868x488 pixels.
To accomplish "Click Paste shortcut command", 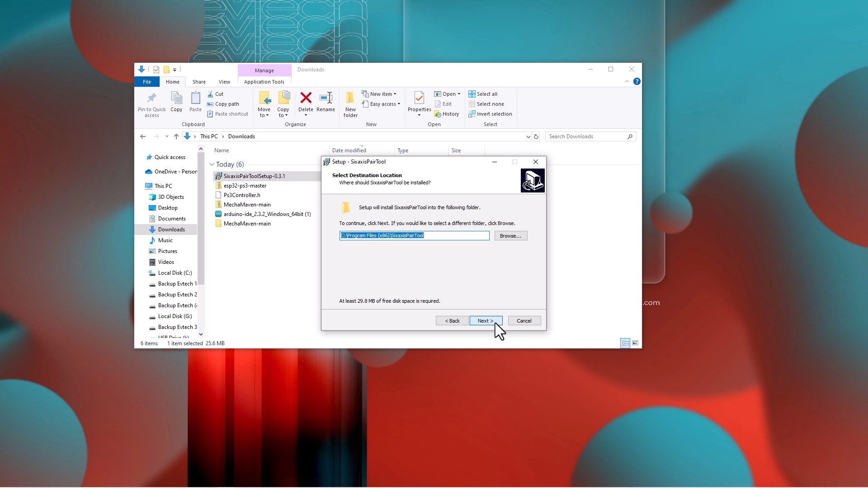I will (x=227, y=114).
